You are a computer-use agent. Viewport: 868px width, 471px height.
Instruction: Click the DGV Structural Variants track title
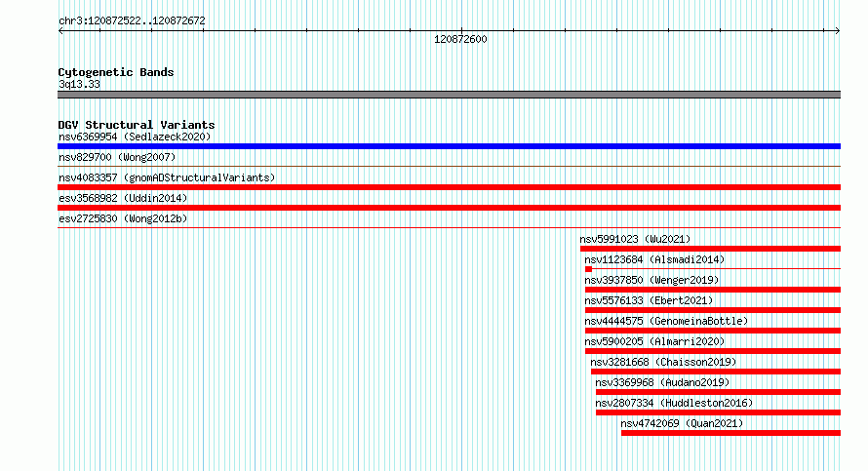137,125
